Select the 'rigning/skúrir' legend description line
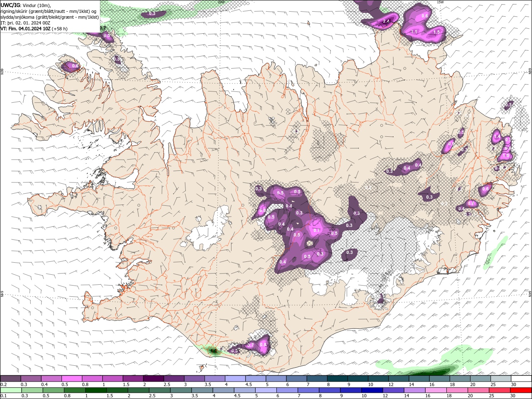Image resolution: width=532 pixels, height=399 pixels. (x=49, y=11)
